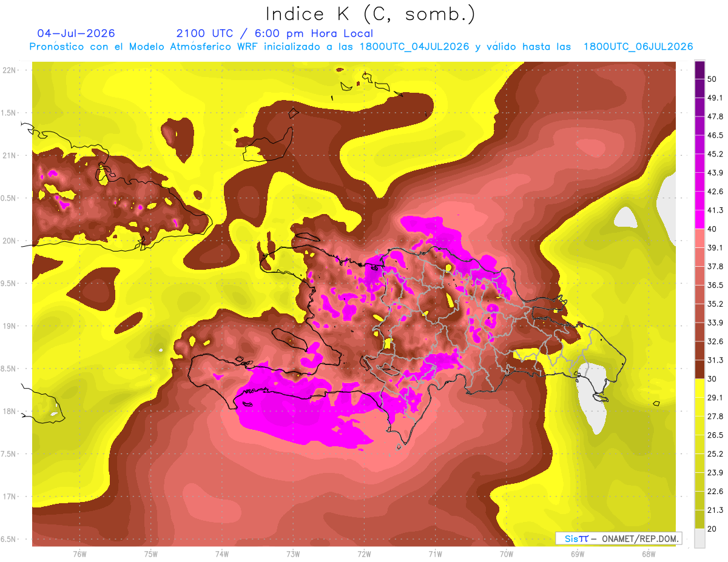Click the legend value '33.9'

pos(716,323)
